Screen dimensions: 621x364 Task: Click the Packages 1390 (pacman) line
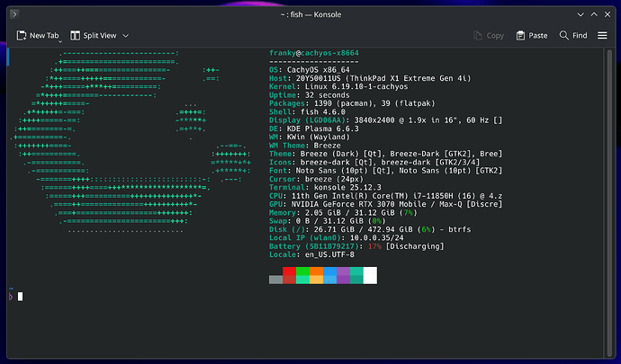pyautogui.click(x=352, y=103)
